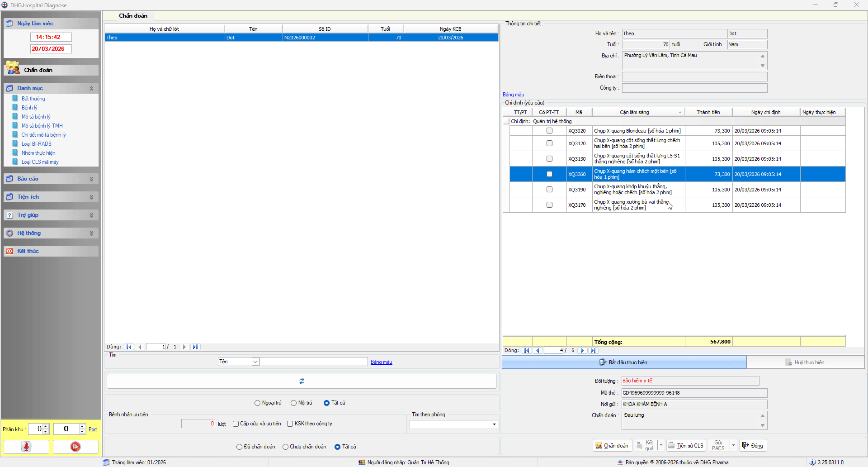This screenshot has height=467, width=868.
Task: Click the Bắt đầu thực hiện button
Action: click(x=624, y=362)
